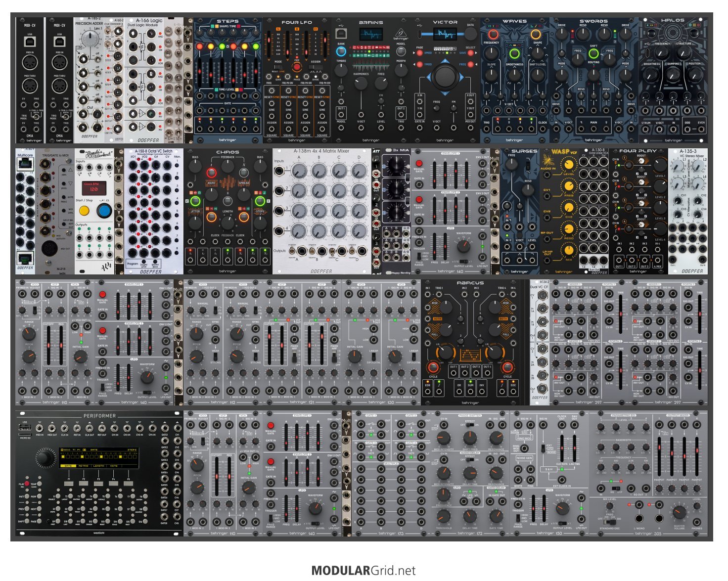728x581 pixels.
Task: Push the red FREE button on Four LFO
Action: click(x=297, y=68)
